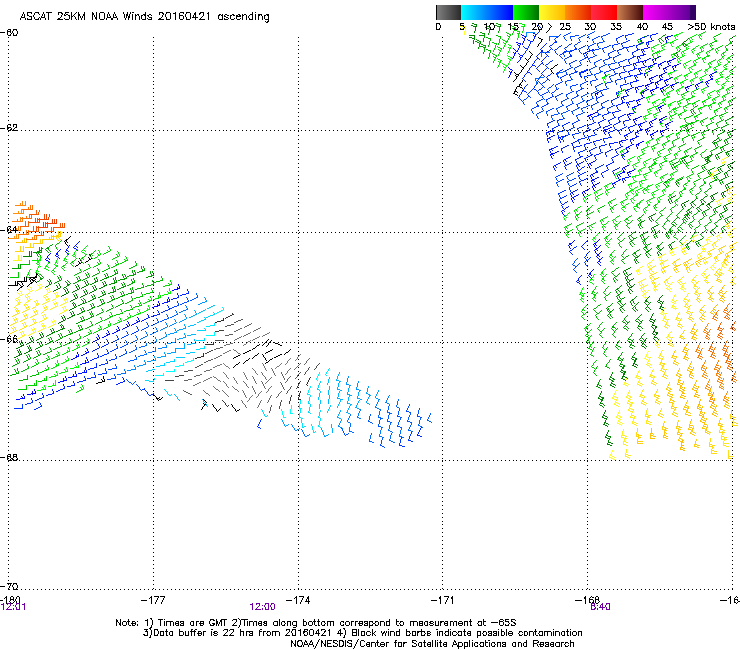Click the '25' legend scale label
Image resolution: width=740 pixels, height=650 pixels.
pos(565,27)
